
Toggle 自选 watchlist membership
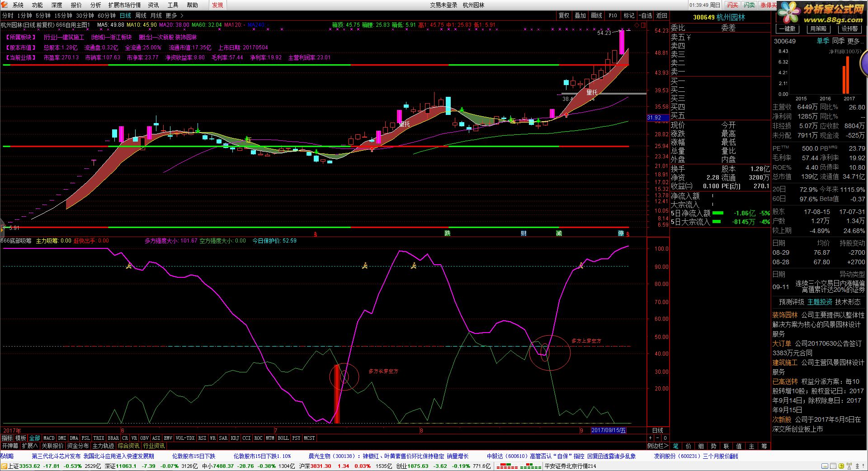click(x=645, y=15)
